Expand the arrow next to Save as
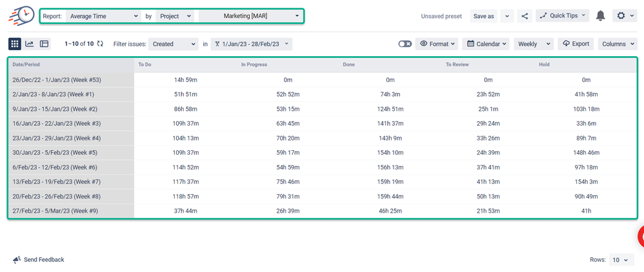Screen dimensions: 644x272 [507, 16]
